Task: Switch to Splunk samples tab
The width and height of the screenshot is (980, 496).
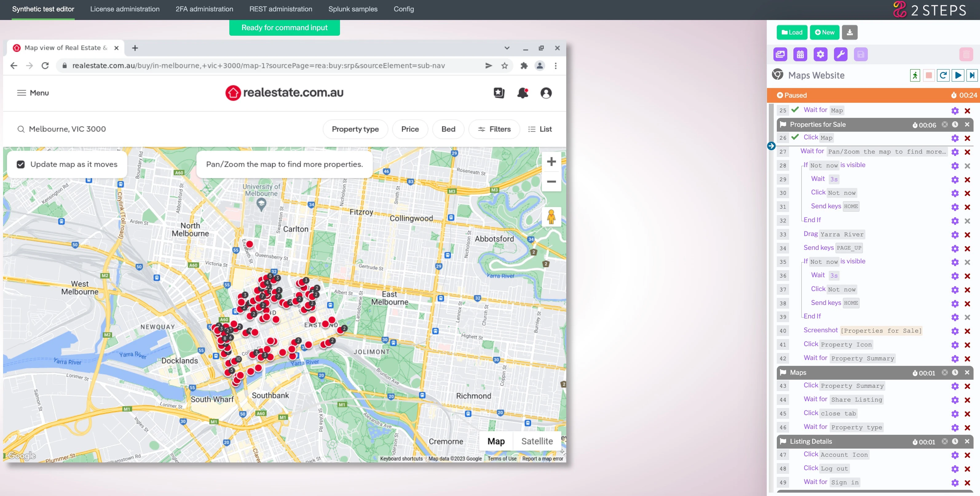Action: tap(353, 9)
